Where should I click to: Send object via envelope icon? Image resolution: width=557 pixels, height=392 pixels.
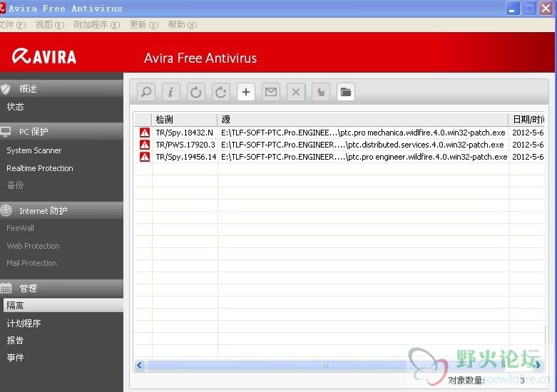tap(271, 93)
